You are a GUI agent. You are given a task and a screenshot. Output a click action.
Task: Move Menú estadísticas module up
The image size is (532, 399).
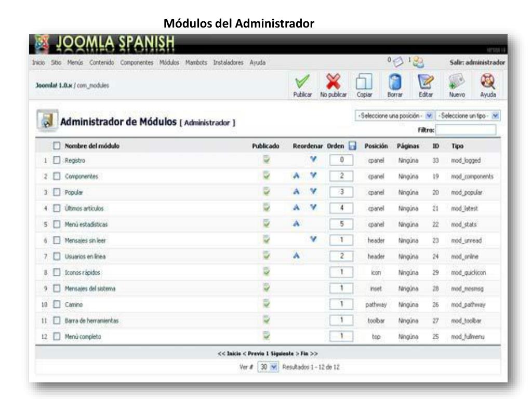click(296, 223)
